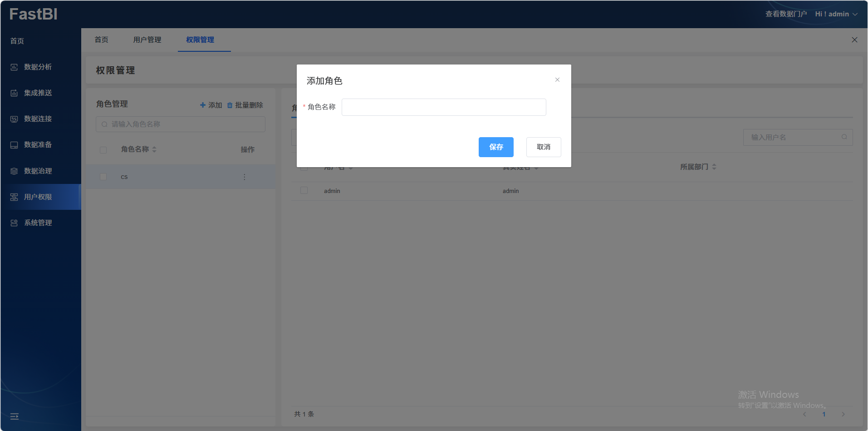
Task: Sort by 角色名称 column arrows
Action: click(154, 149)
